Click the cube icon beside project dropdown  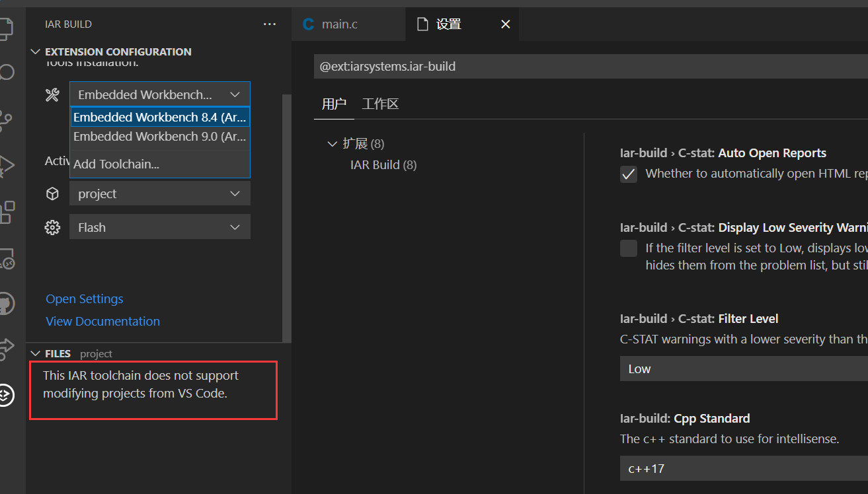pos(52,194)
